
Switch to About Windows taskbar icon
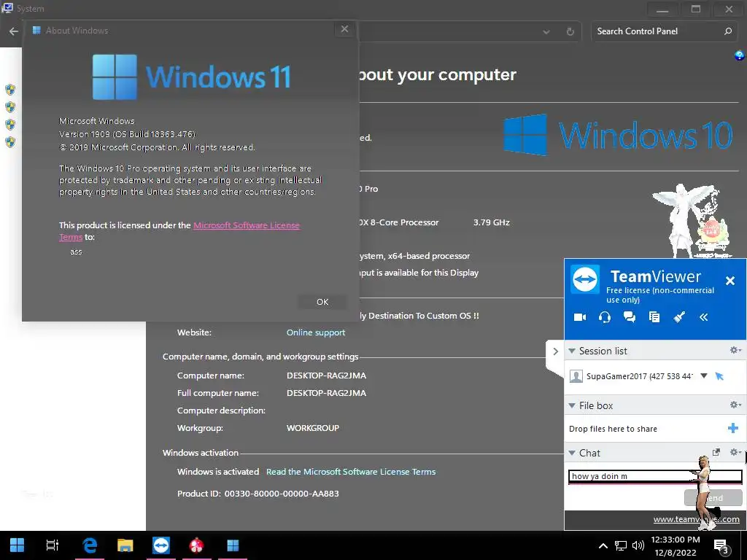pos(233,545)
